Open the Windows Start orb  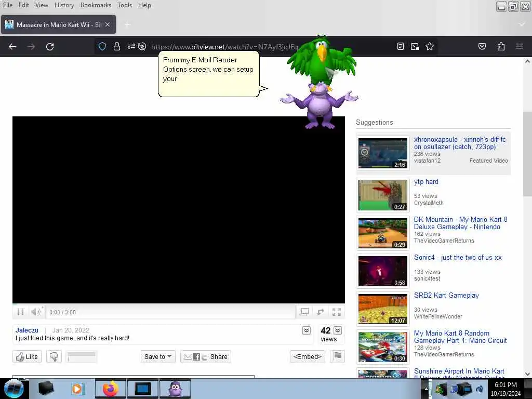pyautogui.click(x=14, y=389)
